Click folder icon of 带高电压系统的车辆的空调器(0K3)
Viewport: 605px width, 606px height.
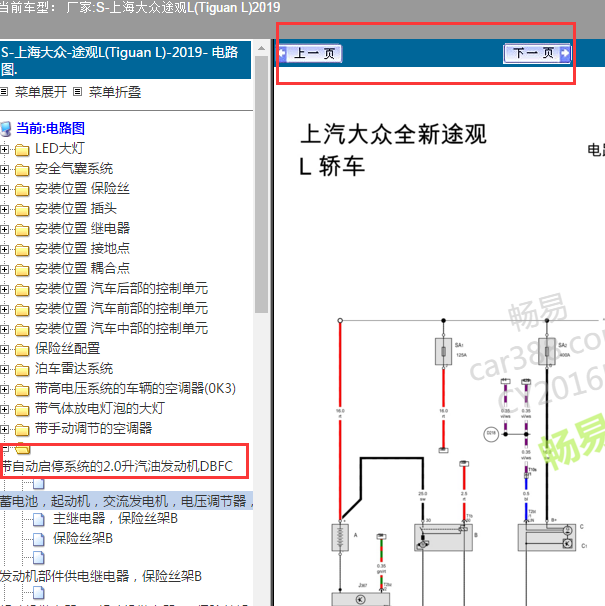22,390
